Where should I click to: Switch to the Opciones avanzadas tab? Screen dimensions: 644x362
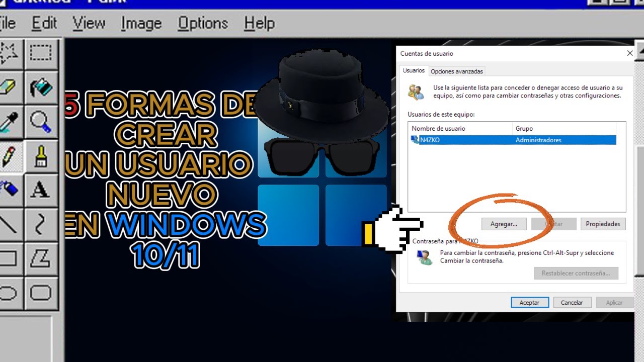click(457, 71)
